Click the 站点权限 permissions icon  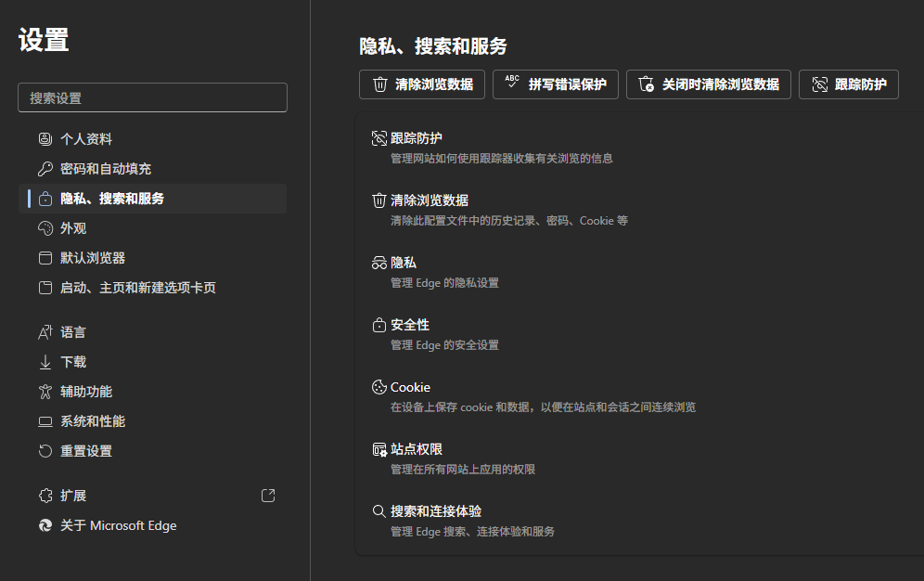379,449
